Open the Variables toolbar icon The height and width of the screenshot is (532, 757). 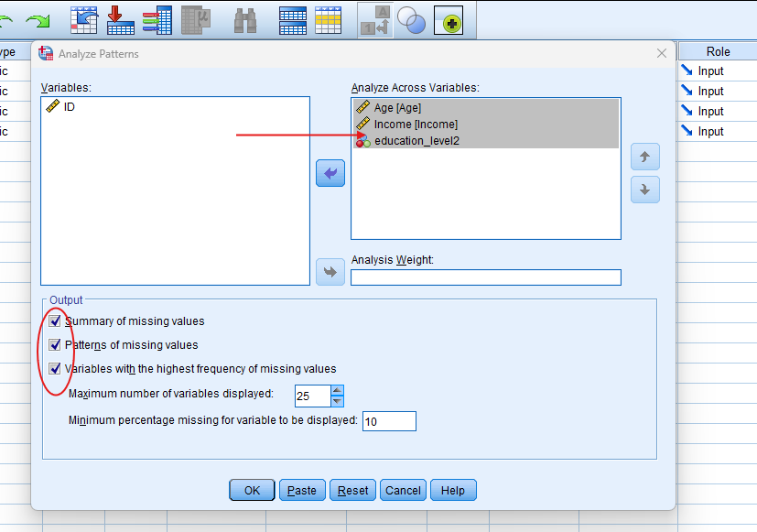pos(196,19)
